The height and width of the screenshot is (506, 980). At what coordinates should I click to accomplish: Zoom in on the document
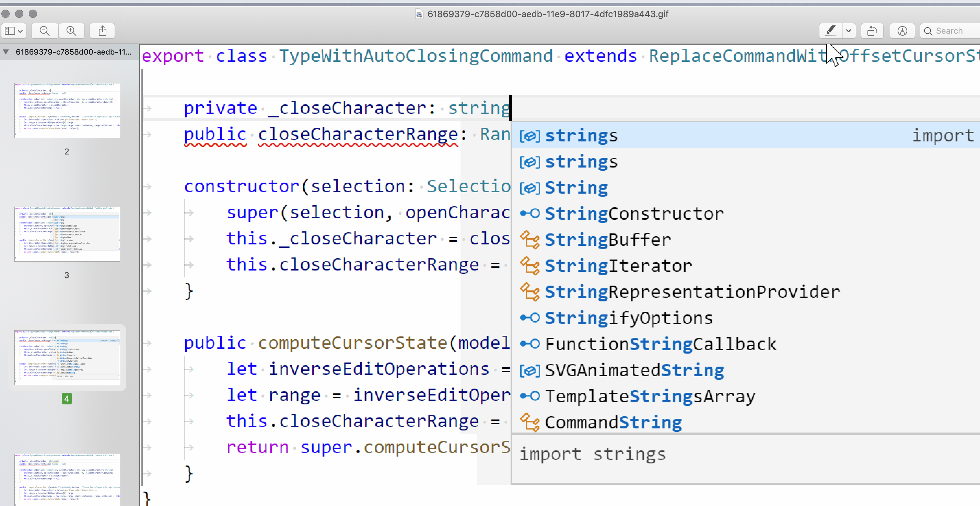tap(71, 31)
